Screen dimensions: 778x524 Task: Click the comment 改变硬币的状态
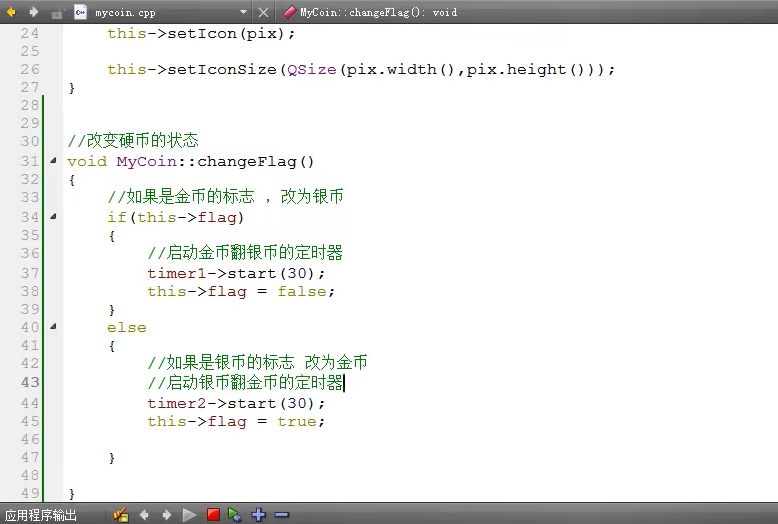click(x=133, y=140)
